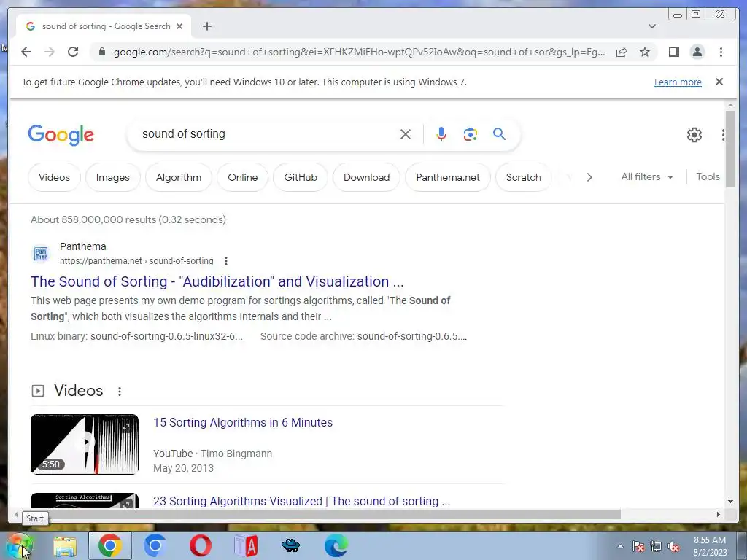The image size is (747, 560).
Task: Reload the current page
Action: click(73, 52)
